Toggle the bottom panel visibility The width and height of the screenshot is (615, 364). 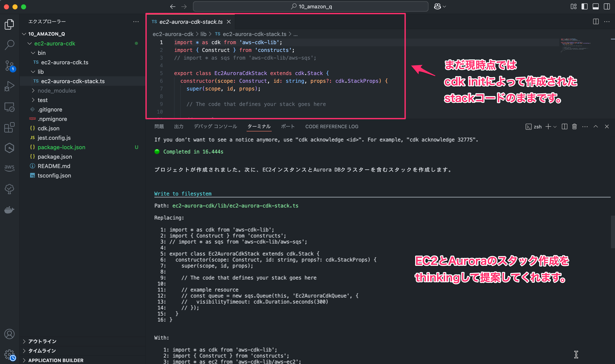tap(596, 7)
